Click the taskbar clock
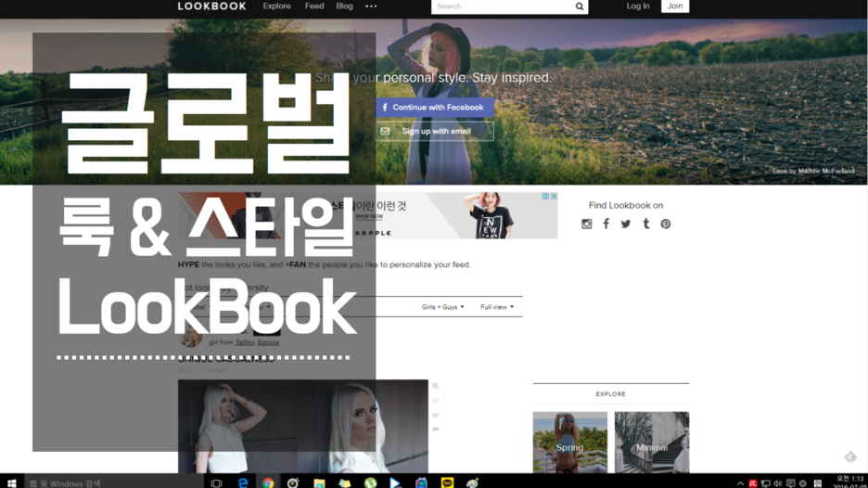The image size is (868, 488). (x=849, y=482)
